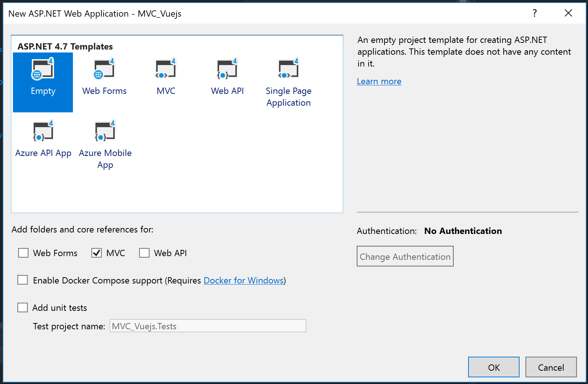Dismiss dialog with Cancel button

[551, 367]
